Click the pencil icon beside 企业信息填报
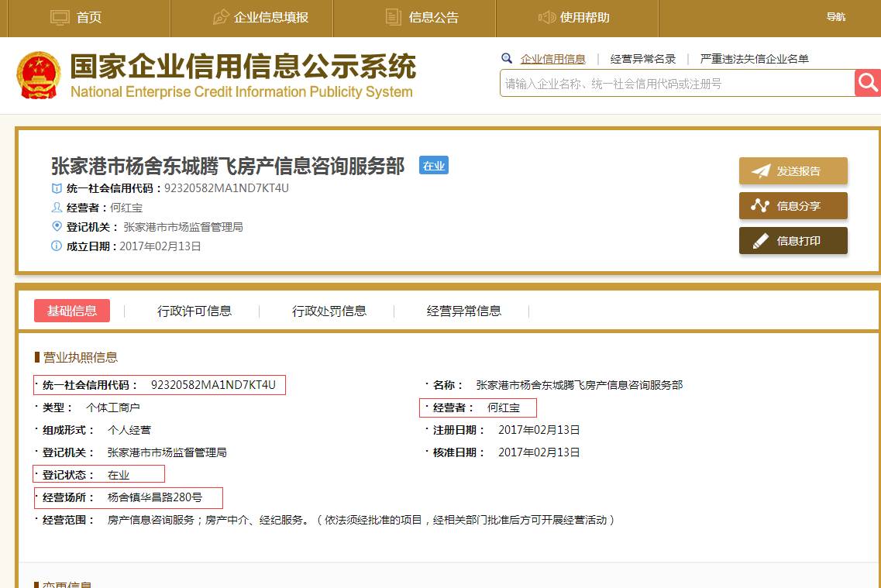The width and height of the screenshot is (881, 588). pos(221,17)
